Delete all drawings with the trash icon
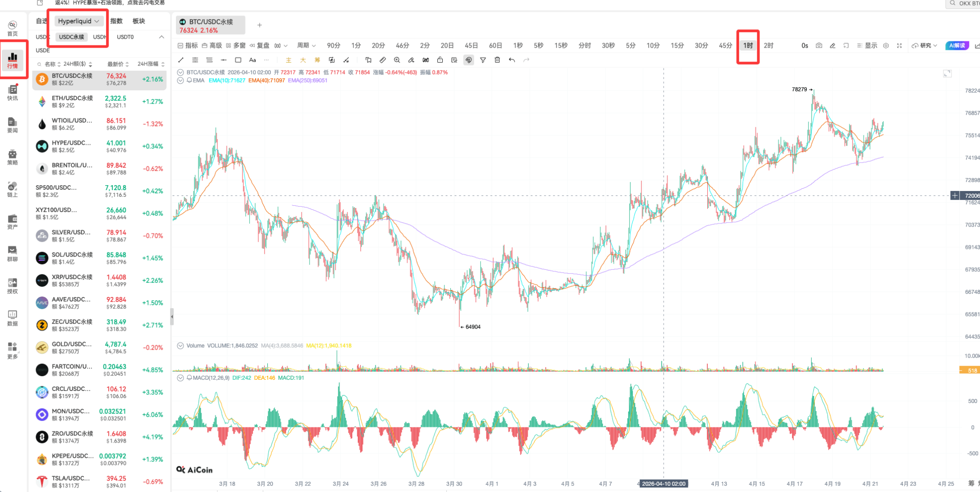Screen dimensions: 980x492 [497, 60]
